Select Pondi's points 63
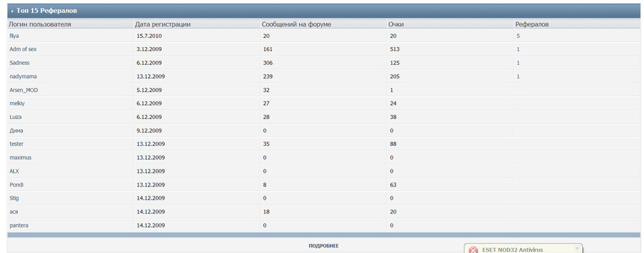644x253 pixels. (393, 185)
